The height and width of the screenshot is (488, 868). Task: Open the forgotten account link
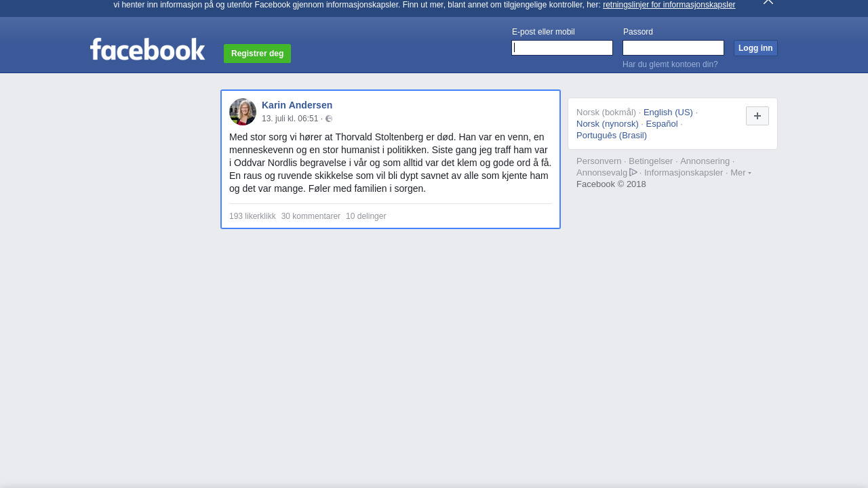[x=670, y=64]
